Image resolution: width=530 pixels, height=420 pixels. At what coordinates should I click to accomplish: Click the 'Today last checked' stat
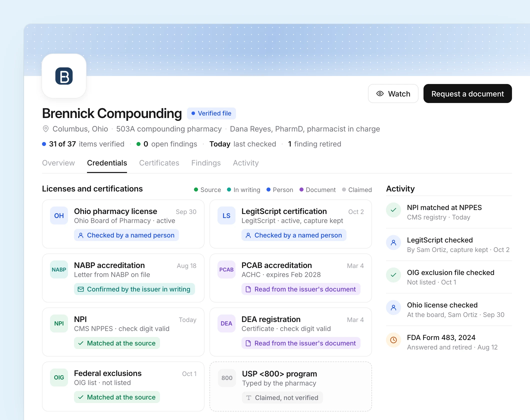(x=243, y=144)
